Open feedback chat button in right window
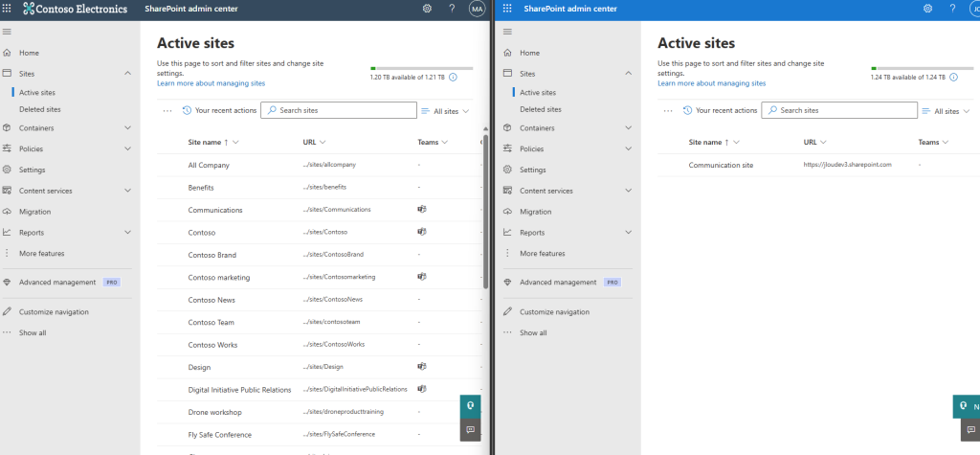 pos(970,429)
